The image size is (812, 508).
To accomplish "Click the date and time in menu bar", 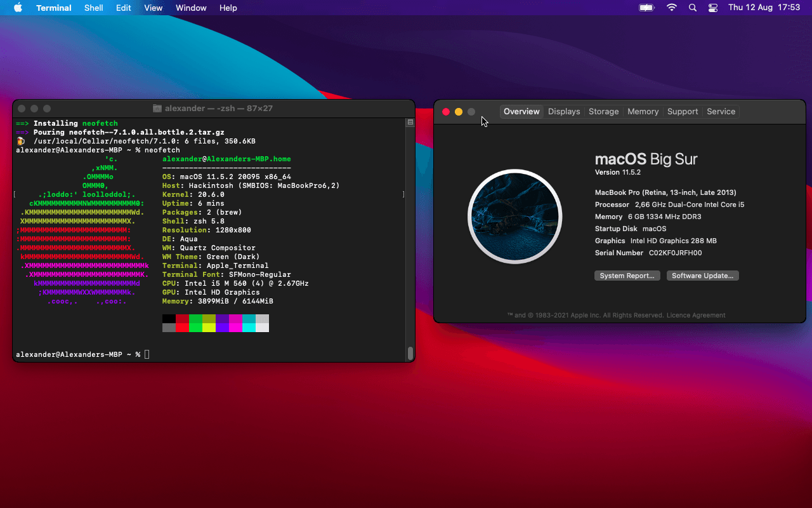I will pos(764,8).
